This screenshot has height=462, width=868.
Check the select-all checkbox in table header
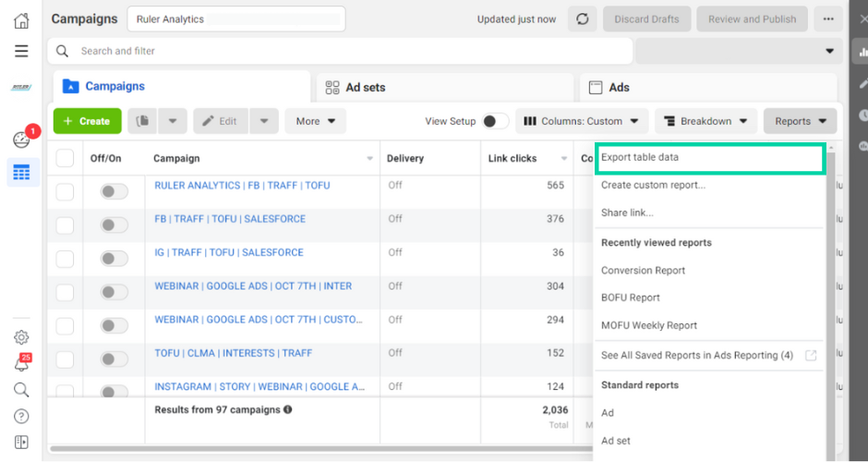coord(65,158)
